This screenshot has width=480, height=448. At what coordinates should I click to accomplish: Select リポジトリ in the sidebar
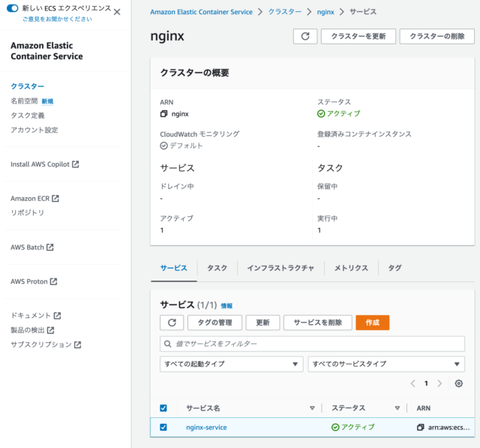[28, 212]
